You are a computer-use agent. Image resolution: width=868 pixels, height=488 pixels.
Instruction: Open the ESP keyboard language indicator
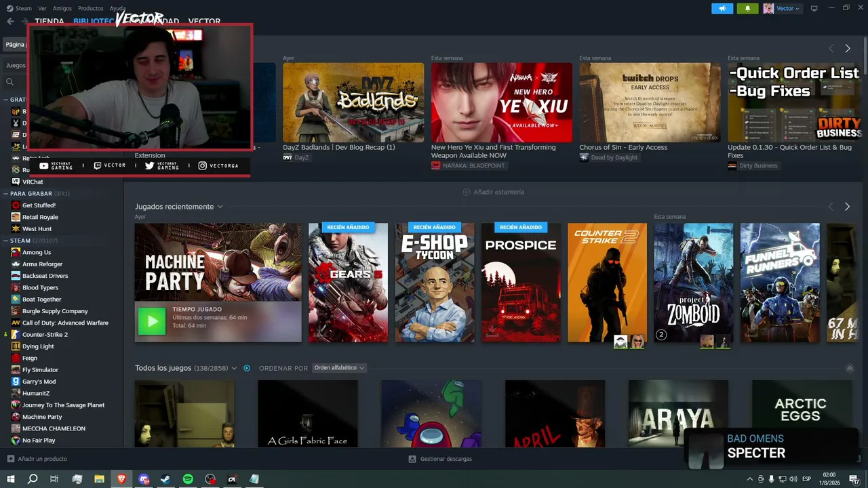pos(806,479)
